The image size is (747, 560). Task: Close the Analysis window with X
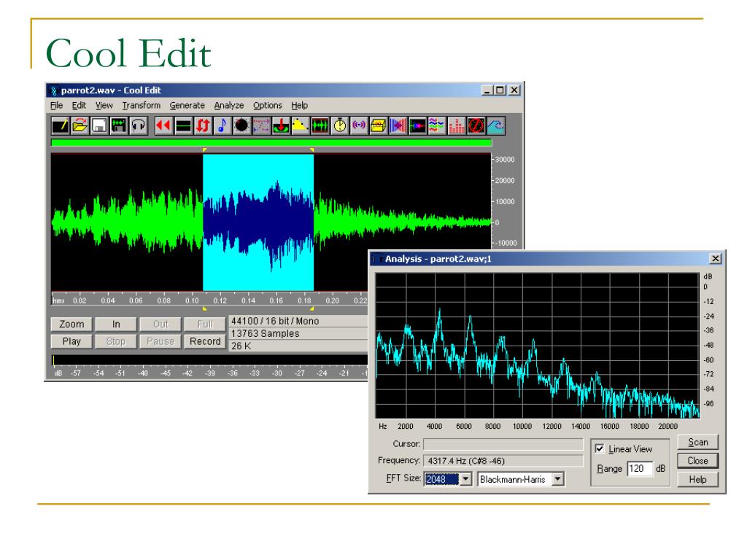pyautogui.click(x=715, y=259)
